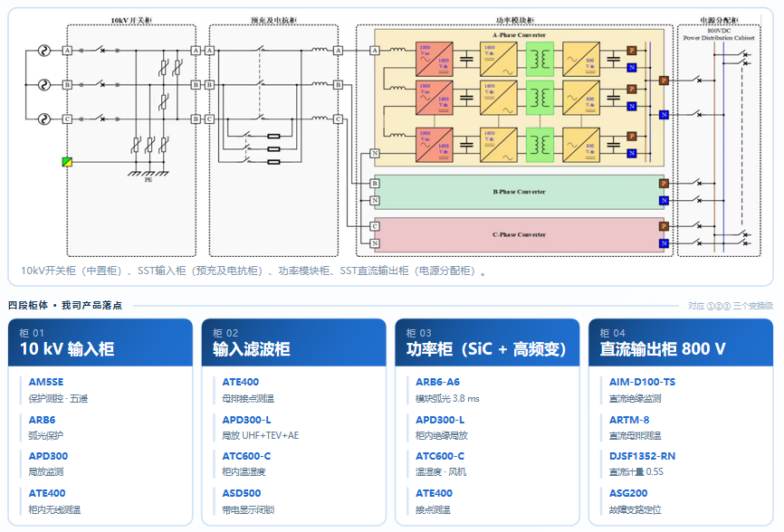The height and width of the screenshot is (532, 784).
Task: Select the 10 kV 输入柜 card header
Action: [100, 343]
